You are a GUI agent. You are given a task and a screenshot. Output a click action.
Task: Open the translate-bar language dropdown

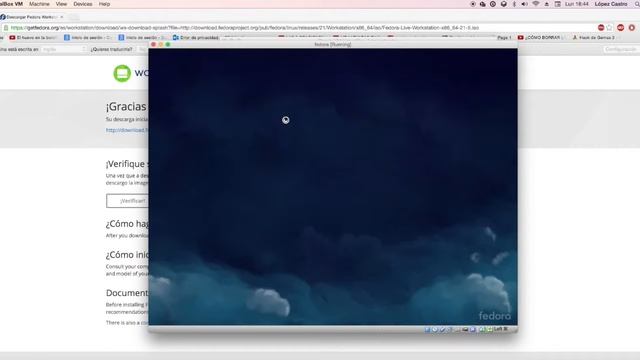(x=64, y=49)
